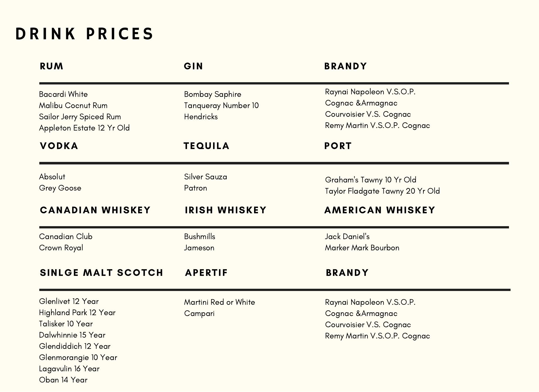
Task: Click Marker Mark Bourbon entry
Action: coord(362,248)
